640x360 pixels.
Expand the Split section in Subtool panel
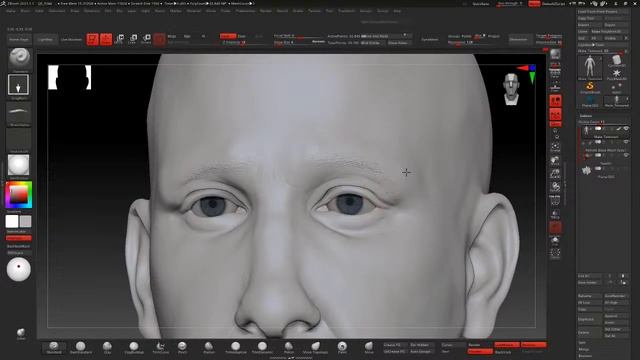pos(582,342)
